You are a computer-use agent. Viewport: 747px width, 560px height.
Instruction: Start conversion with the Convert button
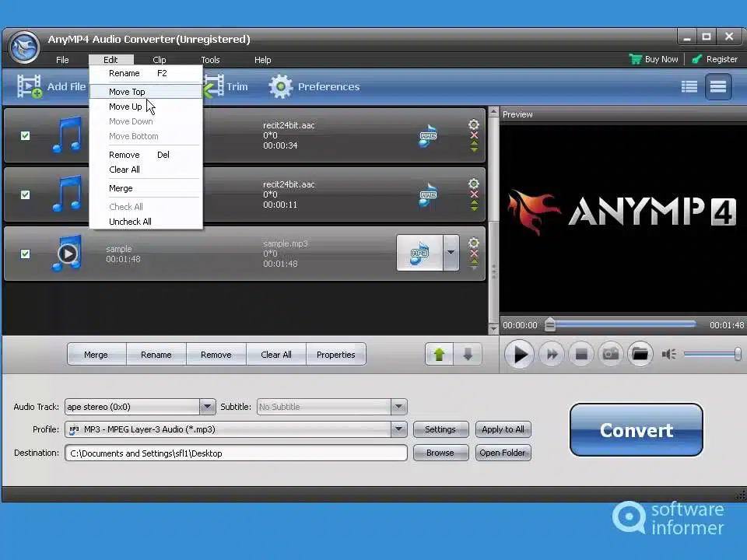click(x=636, y=429)
